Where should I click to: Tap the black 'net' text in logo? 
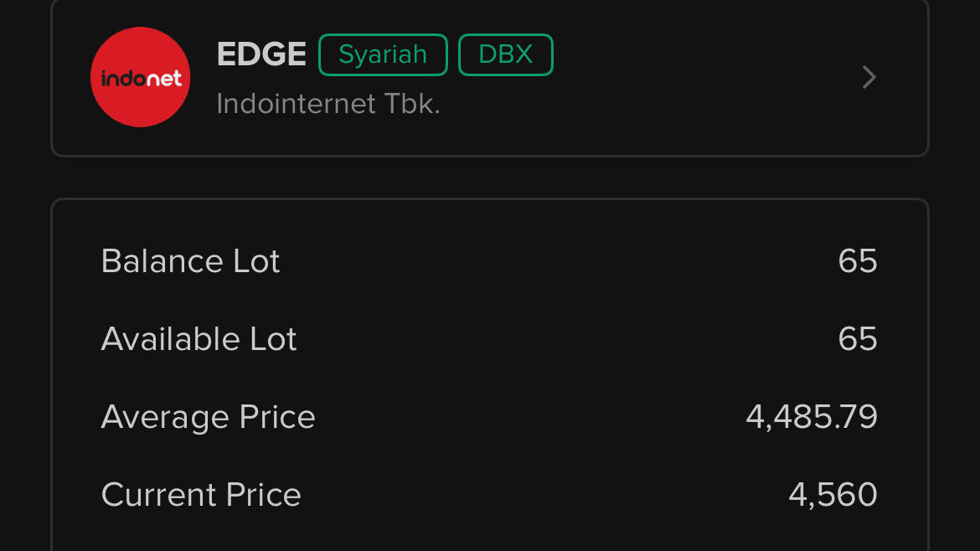[163, 79]
